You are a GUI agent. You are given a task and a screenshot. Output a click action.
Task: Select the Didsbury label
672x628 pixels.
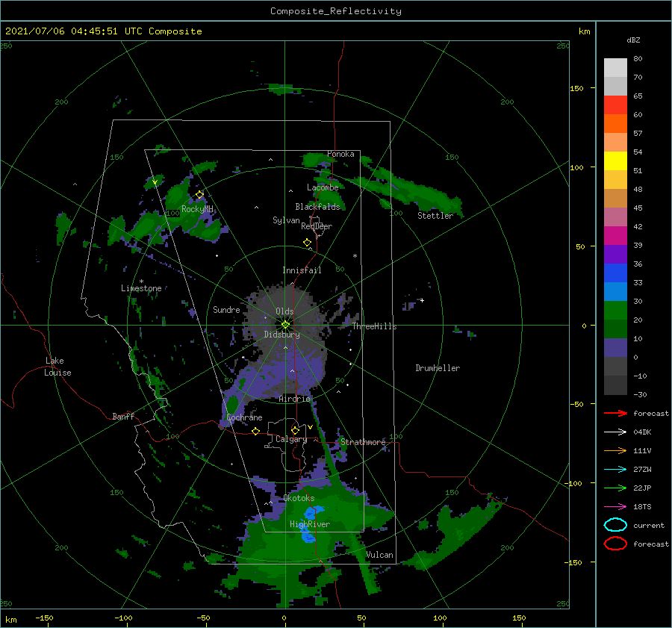(x=282, y=335)
